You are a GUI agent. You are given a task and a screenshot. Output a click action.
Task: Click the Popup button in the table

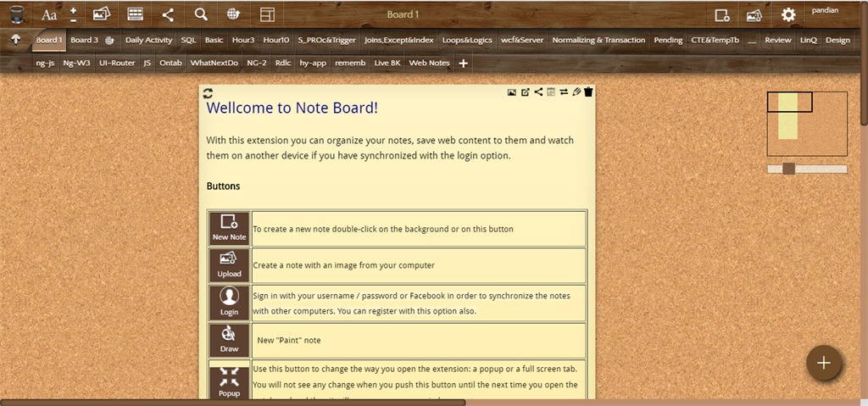[229, 382]
